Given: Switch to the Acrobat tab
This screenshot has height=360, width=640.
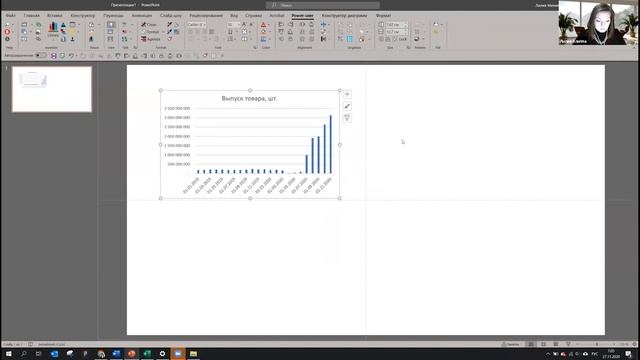Looking at the screenshot, I should [277, 16].
